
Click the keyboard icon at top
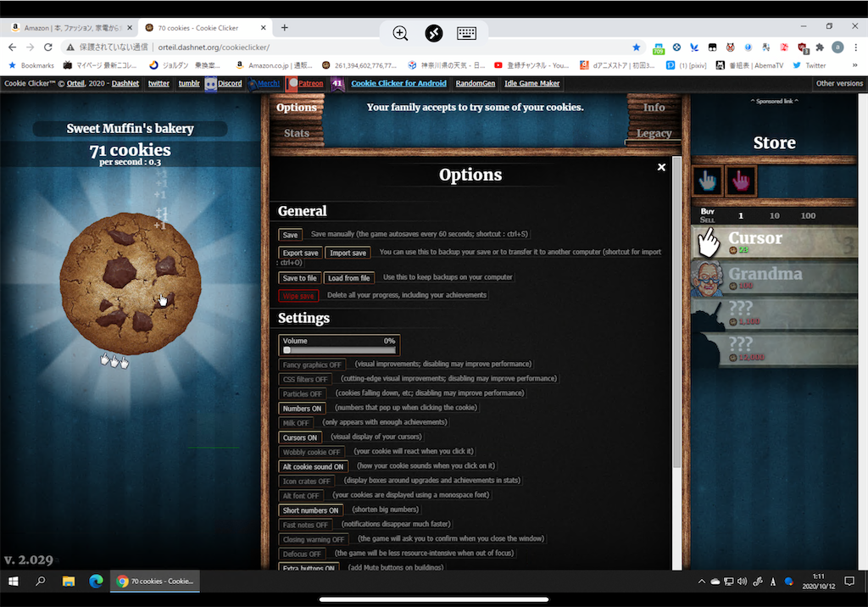pyautogui.click(x=467, y=33)
